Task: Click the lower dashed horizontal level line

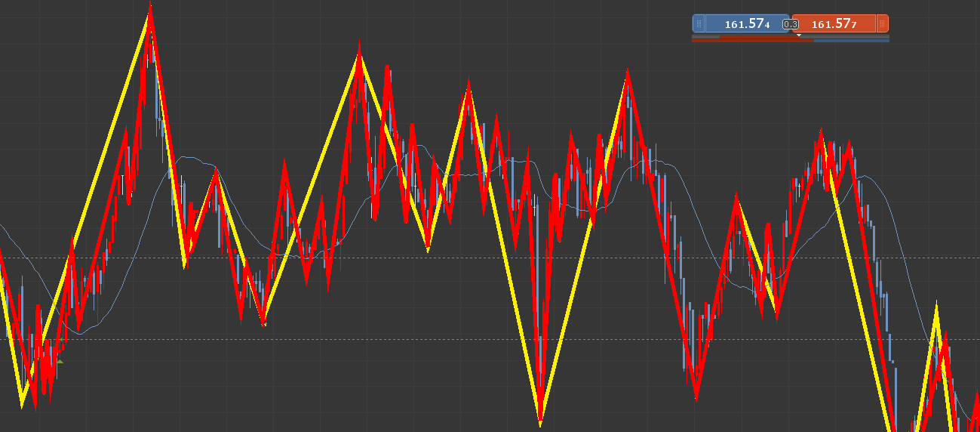Action: tap(490, 338)
